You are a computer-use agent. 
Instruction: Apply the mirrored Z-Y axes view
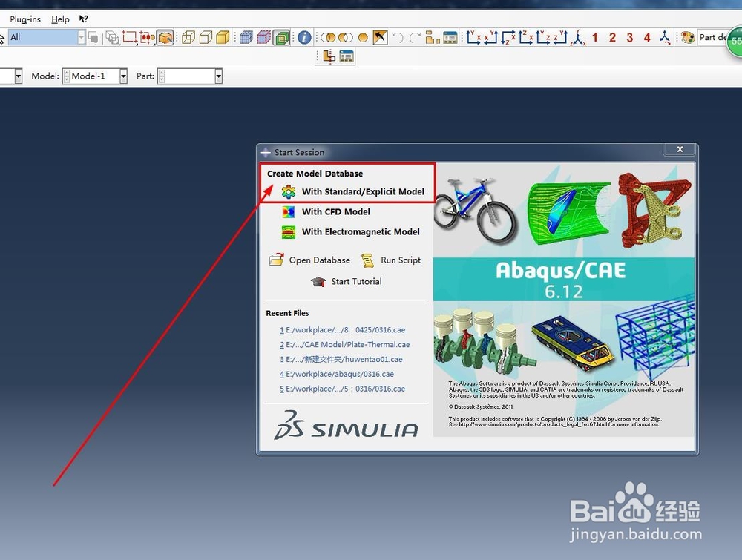click(561, 37)
